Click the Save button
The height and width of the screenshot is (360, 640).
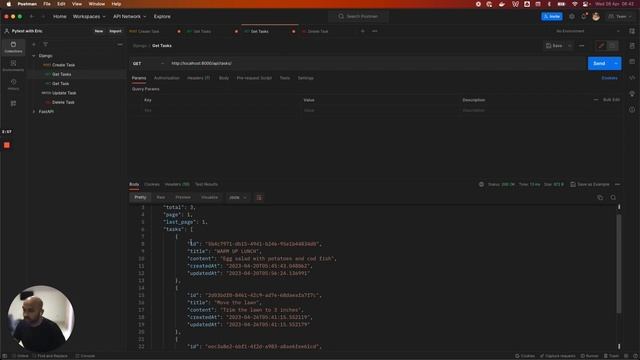tap(554, 46)
